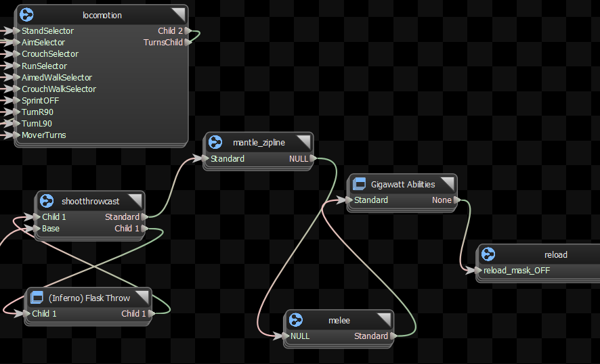600x364 pixels.
Task: Click the None output pin on Gigawatt Abilities
Action: (x=457, y=200)
